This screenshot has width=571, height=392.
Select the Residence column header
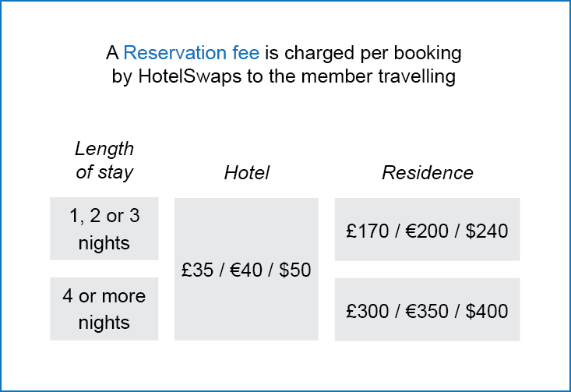tap(428, 173)
